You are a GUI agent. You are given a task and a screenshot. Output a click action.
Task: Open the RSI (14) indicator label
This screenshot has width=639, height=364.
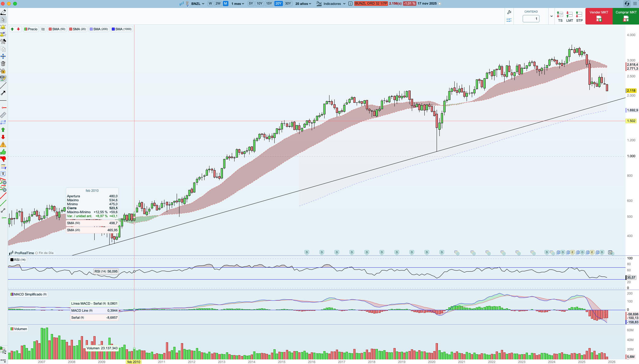[x=18, y=260]
